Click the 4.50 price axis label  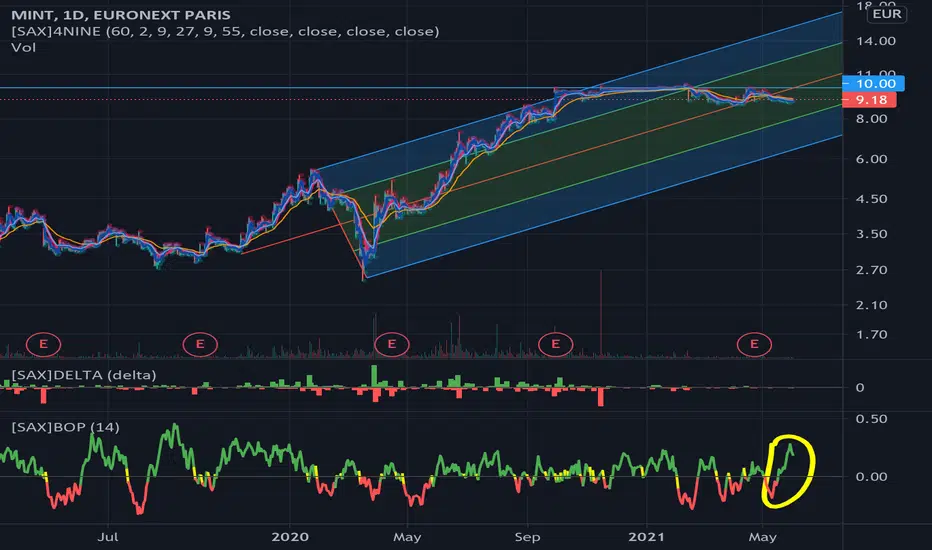tap(871, 199)
